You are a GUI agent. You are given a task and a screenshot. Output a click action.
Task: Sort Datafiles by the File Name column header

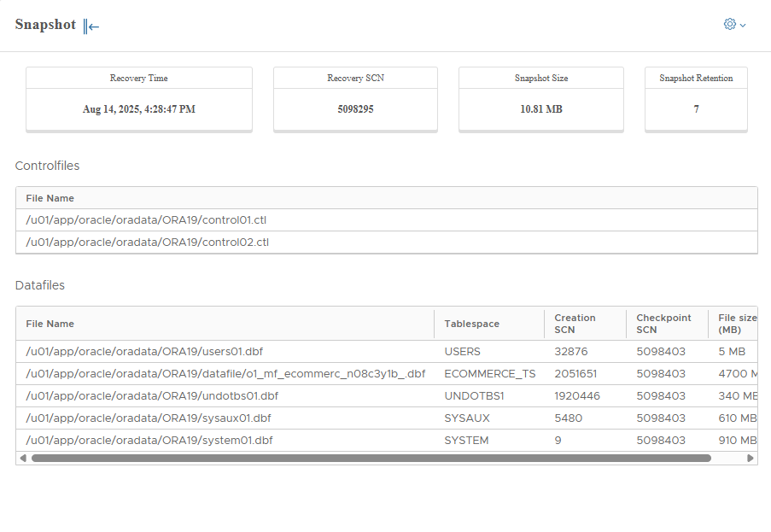[x=50, y=324]
